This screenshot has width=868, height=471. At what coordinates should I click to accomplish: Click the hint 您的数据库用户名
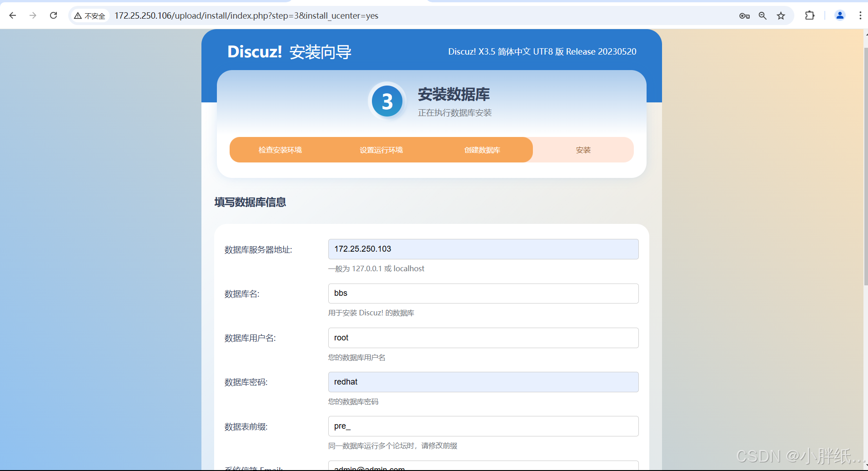pos(357,357)
